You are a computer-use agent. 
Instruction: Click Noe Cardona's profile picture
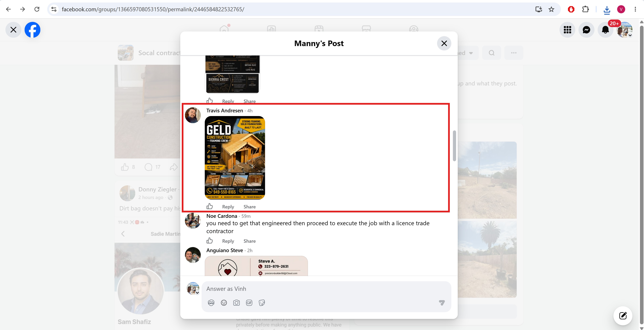(193, 221)
